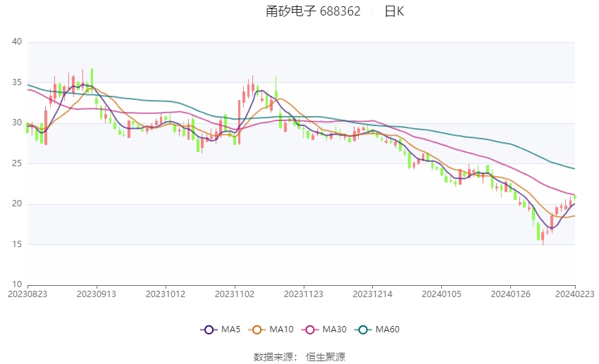Click the x-axis date 20231214

[373, 294]
